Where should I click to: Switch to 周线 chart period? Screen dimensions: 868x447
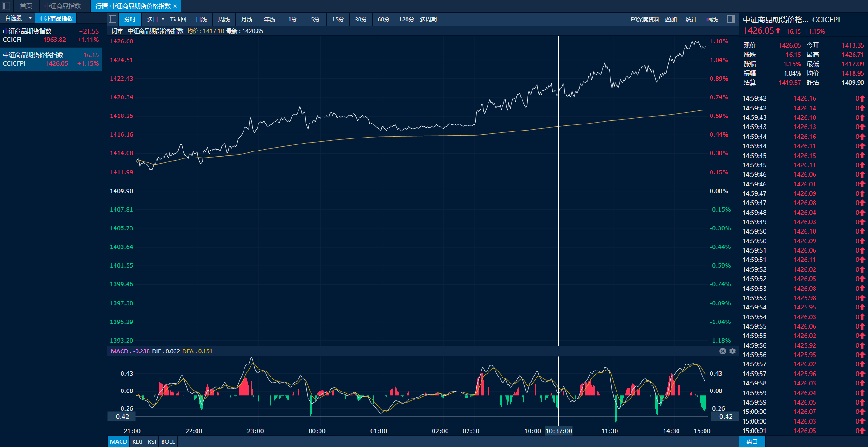click(224, 19)
